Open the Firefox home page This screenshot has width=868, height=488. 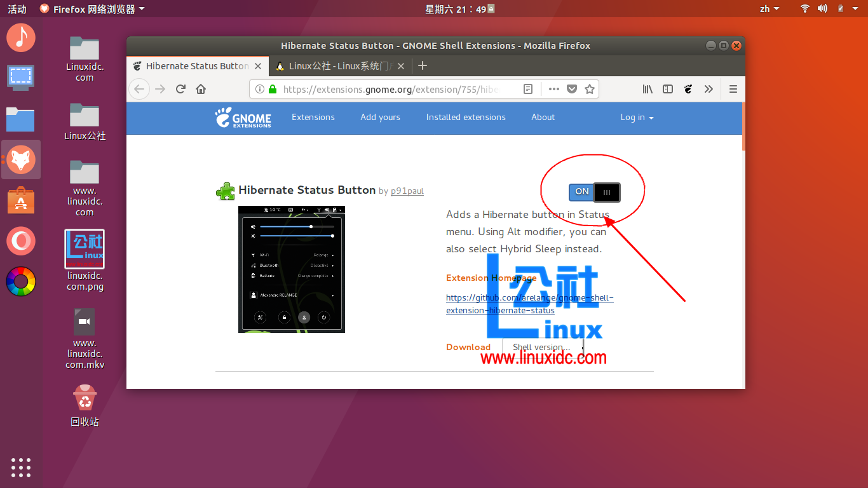[201, 89]
